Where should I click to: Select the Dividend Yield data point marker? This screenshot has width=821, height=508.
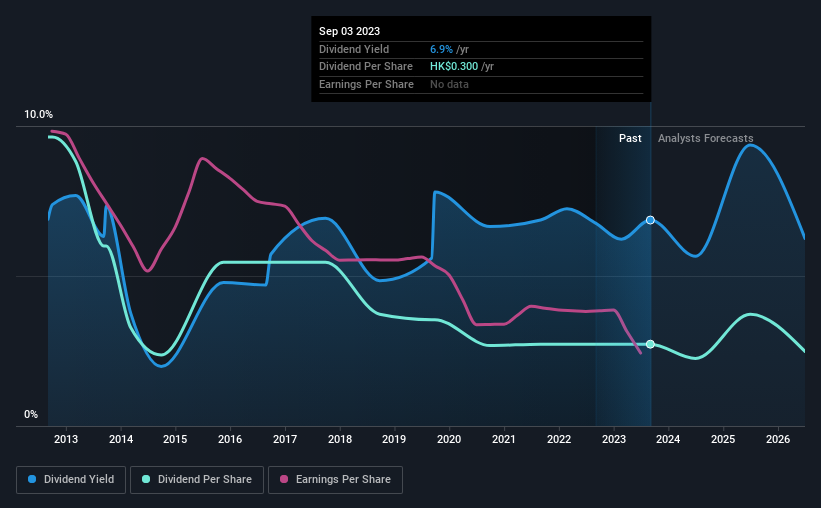(x=650, y=220)
